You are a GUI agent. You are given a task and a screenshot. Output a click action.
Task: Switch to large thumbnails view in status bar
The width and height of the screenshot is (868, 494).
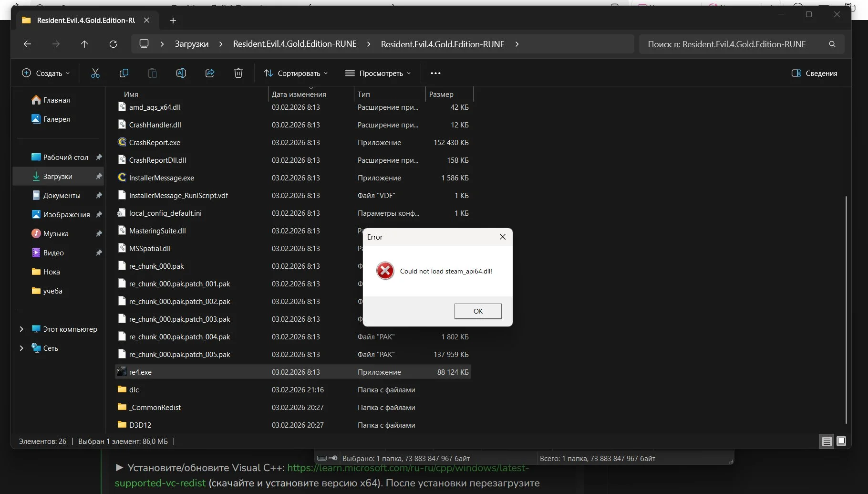tap(841, 441)
